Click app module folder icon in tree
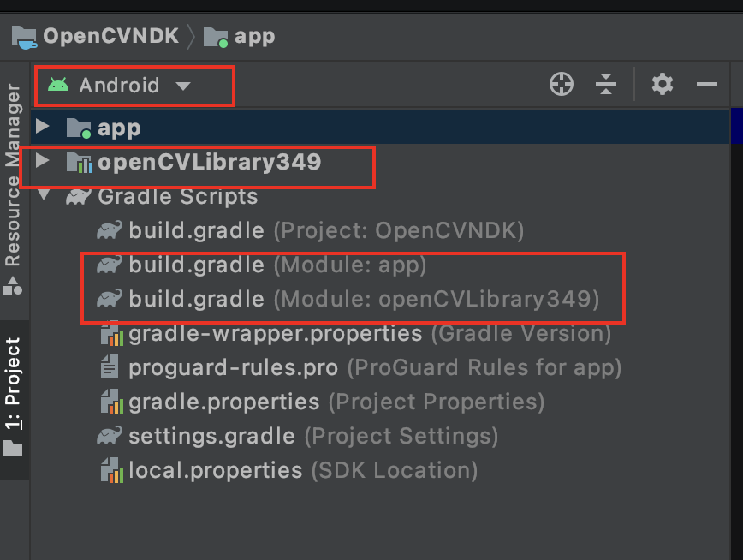This screenshot has width=743, height=560. [x=78, y=128]
